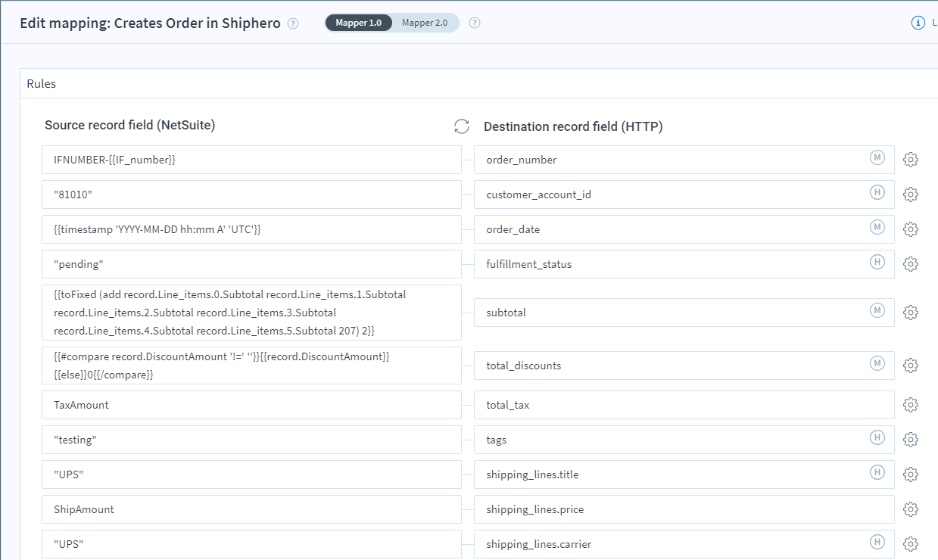938x560 pixels.
Task: Click the help icon beside the mapping title
Action: 292,23
